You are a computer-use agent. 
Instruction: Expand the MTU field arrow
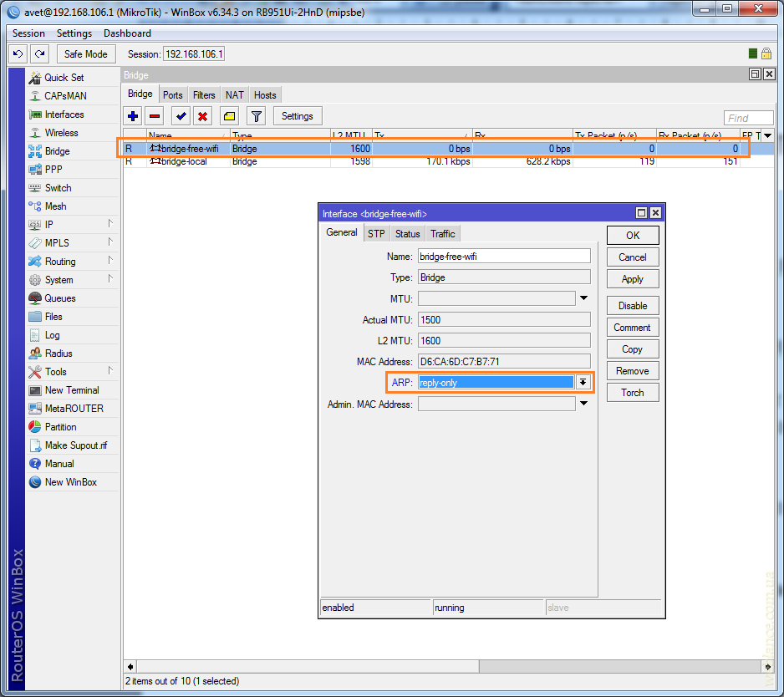coord(584,298)
